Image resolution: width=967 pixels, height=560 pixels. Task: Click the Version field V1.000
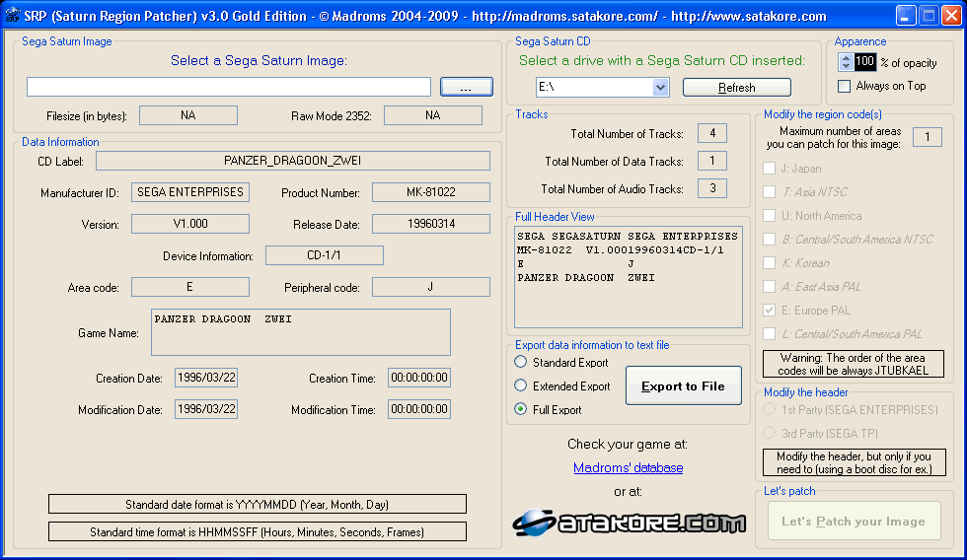190,224
